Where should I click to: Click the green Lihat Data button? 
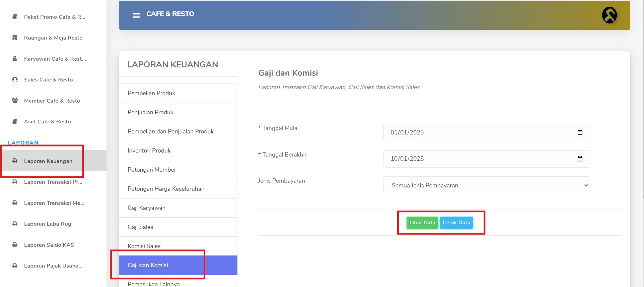422,223
